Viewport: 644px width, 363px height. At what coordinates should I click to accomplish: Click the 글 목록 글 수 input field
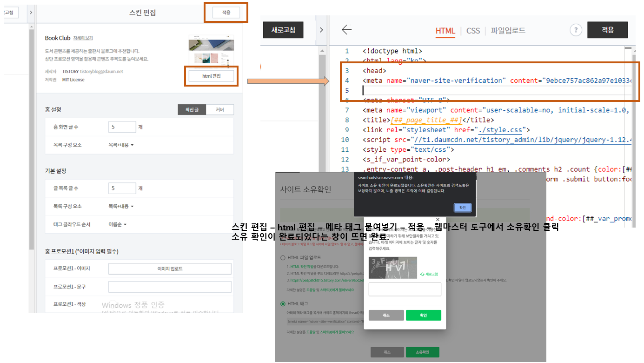(x=122, y=188)
